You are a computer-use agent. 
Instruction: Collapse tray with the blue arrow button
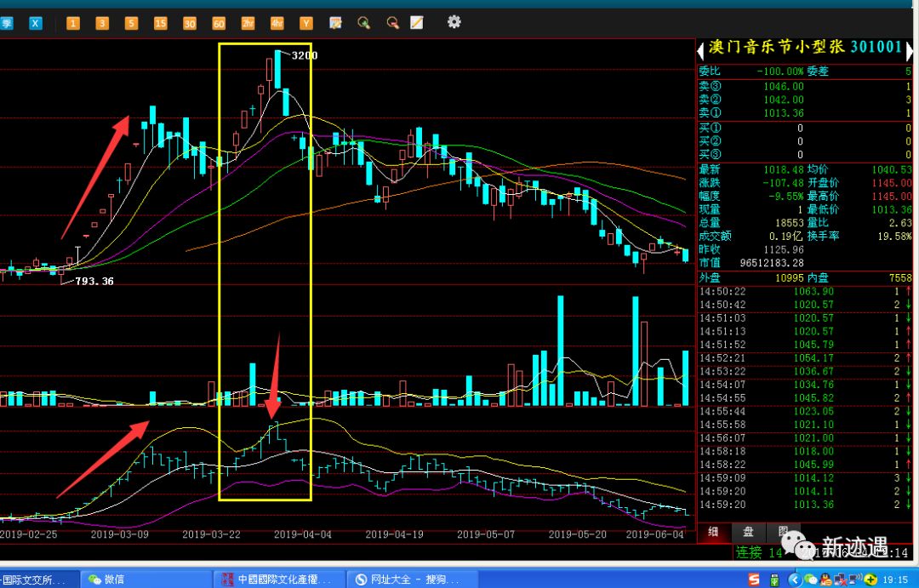pyautogui.click(x=795, y=579)
